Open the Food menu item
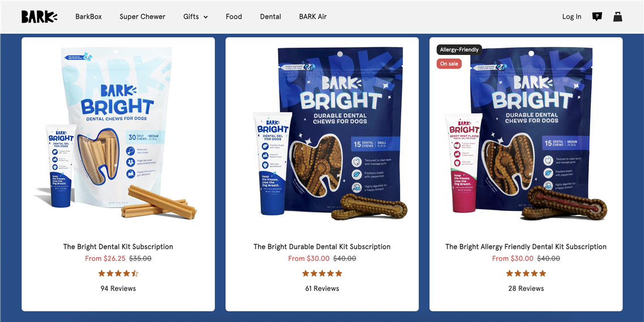The width and height of the screenshot is (644, 322). coord(234,17)
